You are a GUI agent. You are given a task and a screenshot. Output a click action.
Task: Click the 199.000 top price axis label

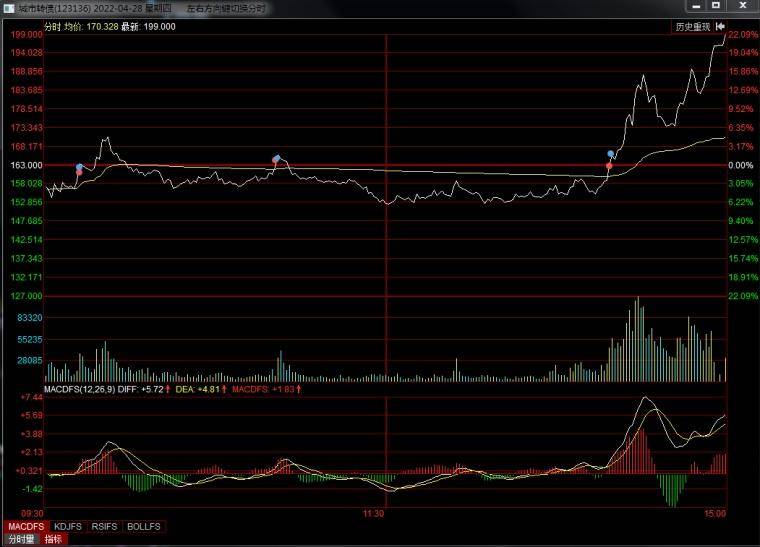(26, 34)
